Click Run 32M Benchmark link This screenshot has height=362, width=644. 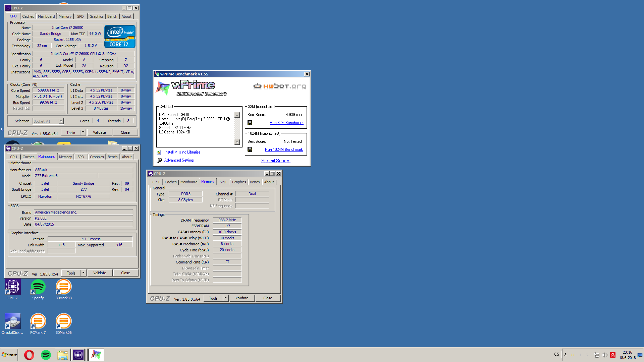coord(286,123)
